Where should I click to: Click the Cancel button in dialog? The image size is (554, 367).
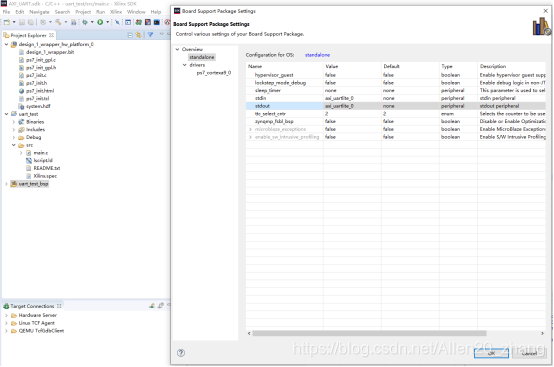point(529,353)
